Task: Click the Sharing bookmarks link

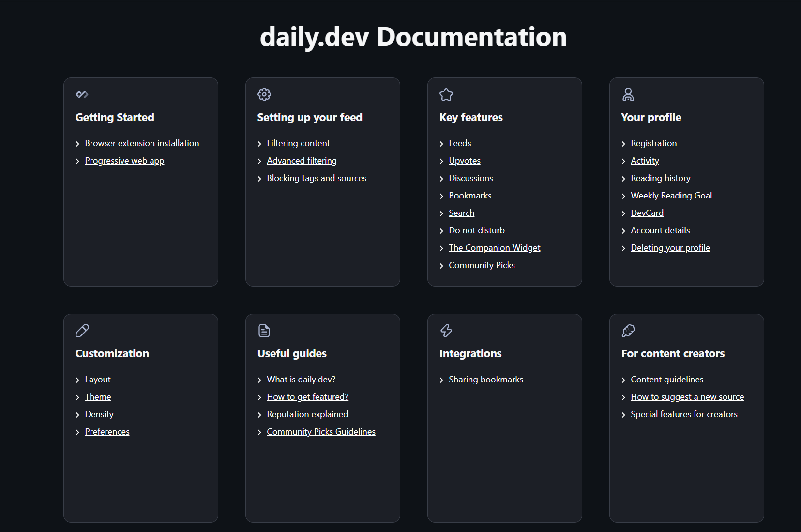Action: (485, 380)
